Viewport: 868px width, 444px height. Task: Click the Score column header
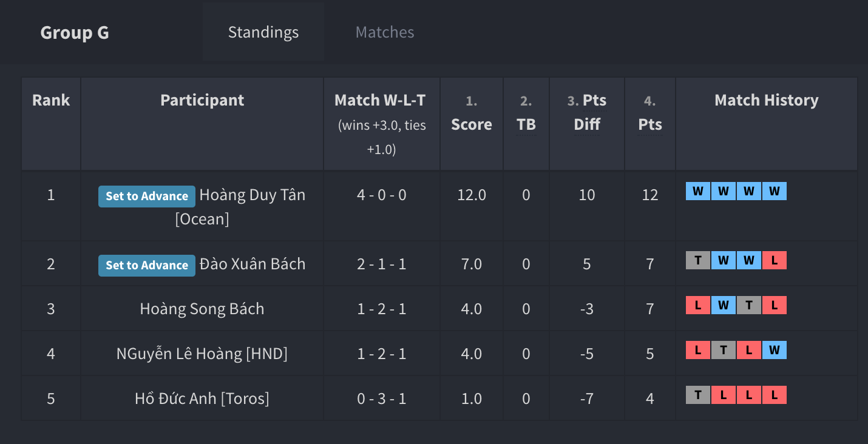coord(472,112)
